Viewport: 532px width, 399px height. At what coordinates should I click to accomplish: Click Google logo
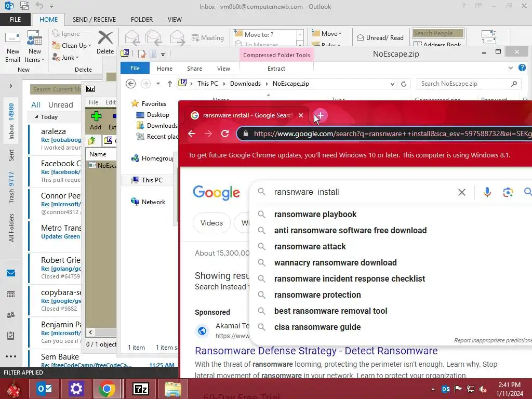click(x=217, y=192)
